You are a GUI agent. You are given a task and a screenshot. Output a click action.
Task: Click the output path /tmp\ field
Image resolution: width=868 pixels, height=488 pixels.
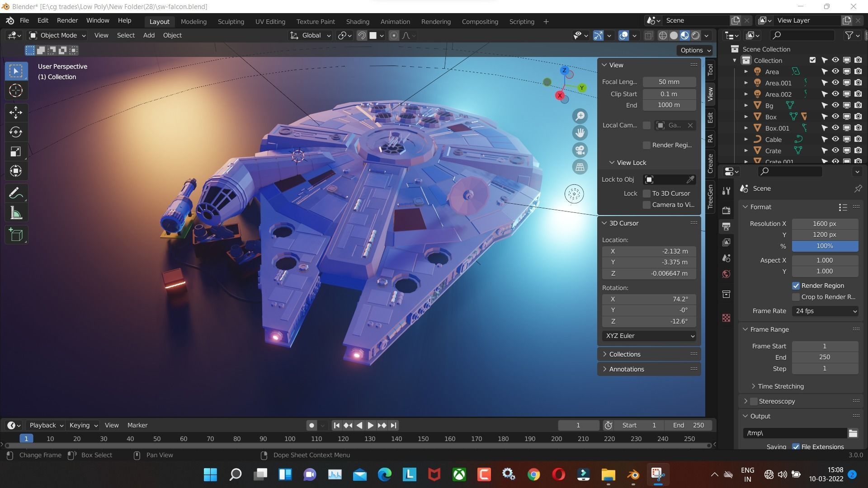point(795,433)
